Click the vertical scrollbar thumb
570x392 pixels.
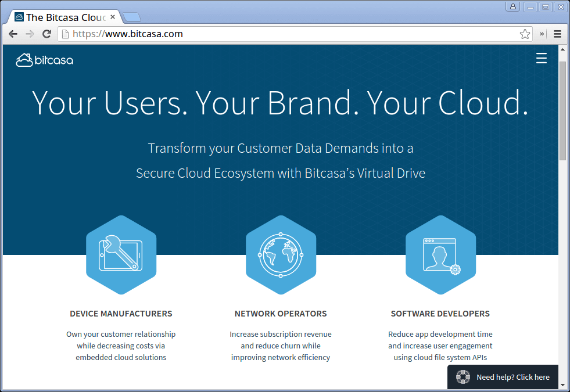click(562, 111)
